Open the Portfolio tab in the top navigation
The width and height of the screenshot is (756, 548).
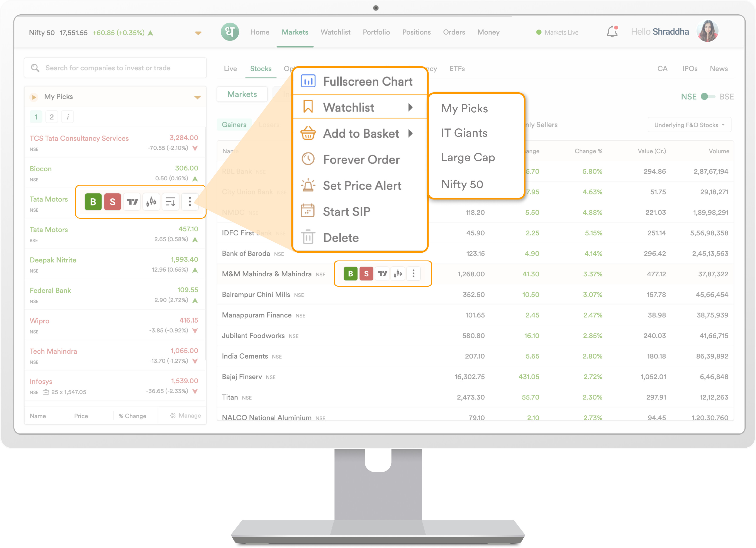pos(376,32)
